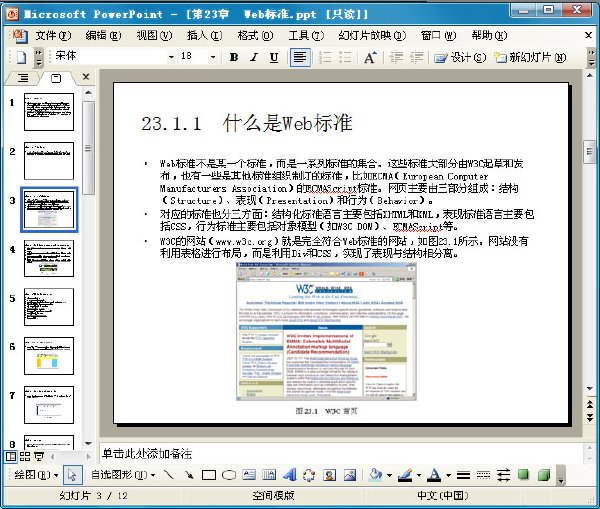Open the 窗口 (Window) menu
Image resolution: width=600 pixels, height=509 pixels.
pyautogui.click(x=438, y=36)
